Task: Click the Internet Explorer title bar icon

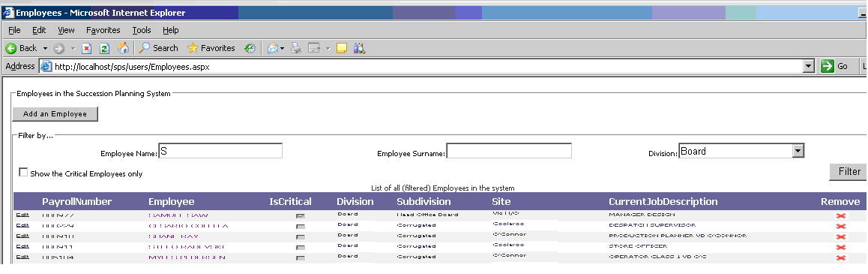Action: 7,13
